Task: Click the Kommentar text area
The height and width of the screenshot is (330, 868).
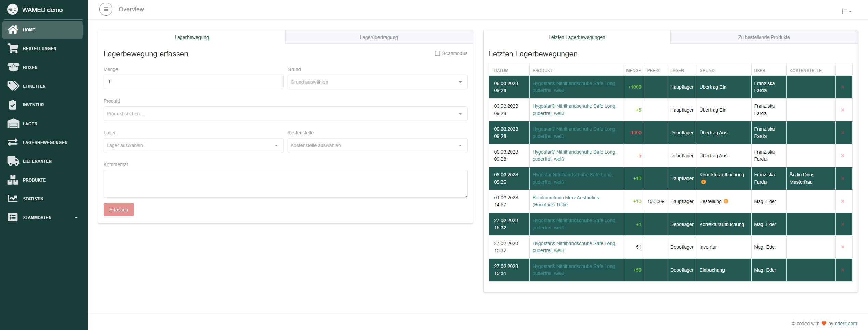Action: coord(285,184)
